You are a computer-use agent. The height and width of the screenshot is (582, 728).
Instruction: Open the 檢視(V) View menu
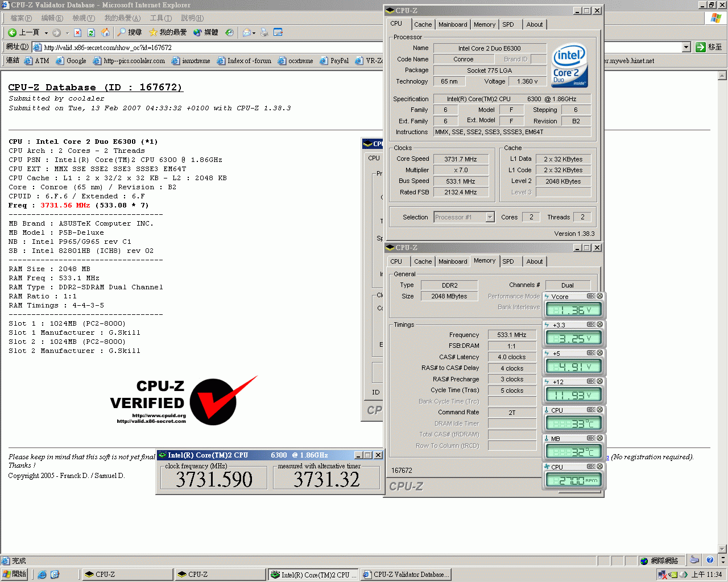click(84, 18)
